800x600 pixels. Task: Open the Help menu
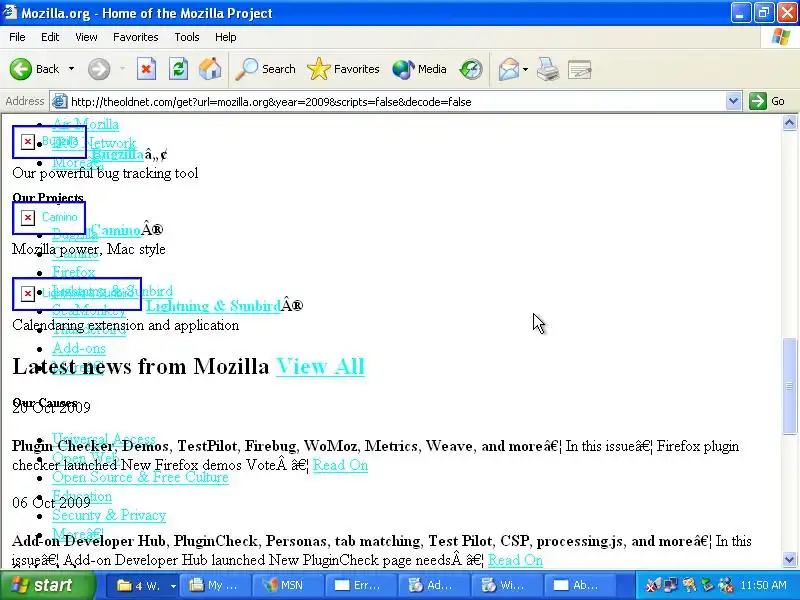click(226, 37)
